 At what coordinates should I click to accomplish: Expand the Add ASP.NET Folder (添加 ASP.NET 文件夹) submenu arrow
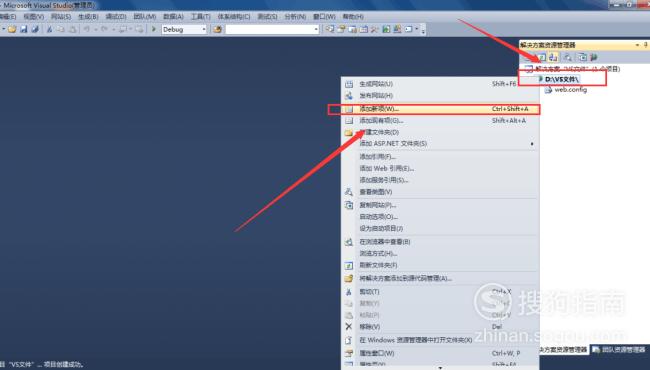coord(532,144)
